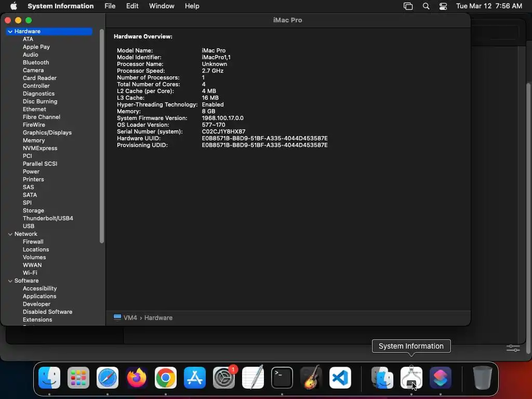Launch Firefox from the Dock
532x399 pixels.
point(137,378)
